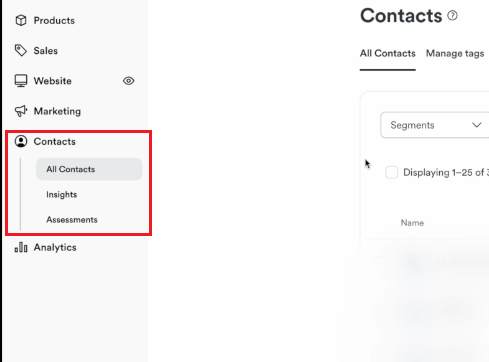Click the Products box icon
This screenshot has width=489, height=362.
(21, 20)
